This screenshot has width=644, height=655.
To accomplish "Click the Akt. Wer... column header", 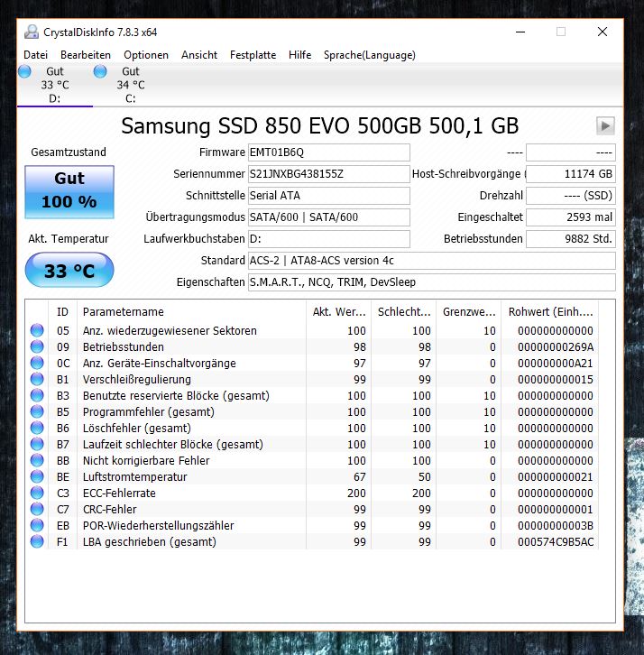I will (x=339, y=312).
